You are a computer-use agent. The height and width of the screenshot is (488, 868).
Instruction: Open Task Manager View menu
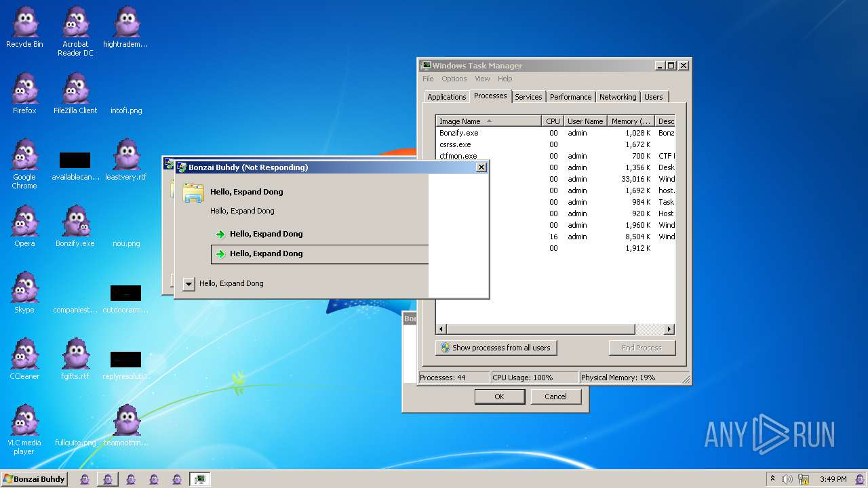[482, 79]
